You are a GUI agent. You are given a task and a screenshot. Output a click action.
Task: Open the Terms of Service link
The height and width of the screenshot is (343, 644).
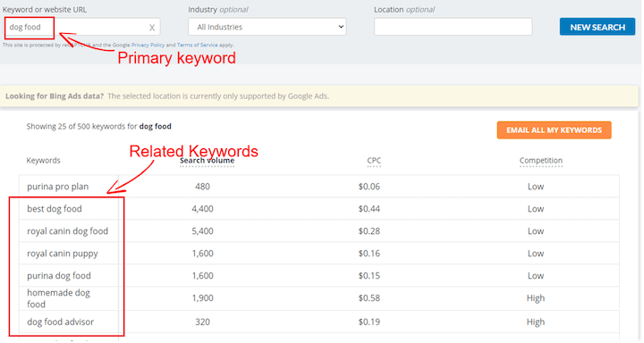pos(197,46)
